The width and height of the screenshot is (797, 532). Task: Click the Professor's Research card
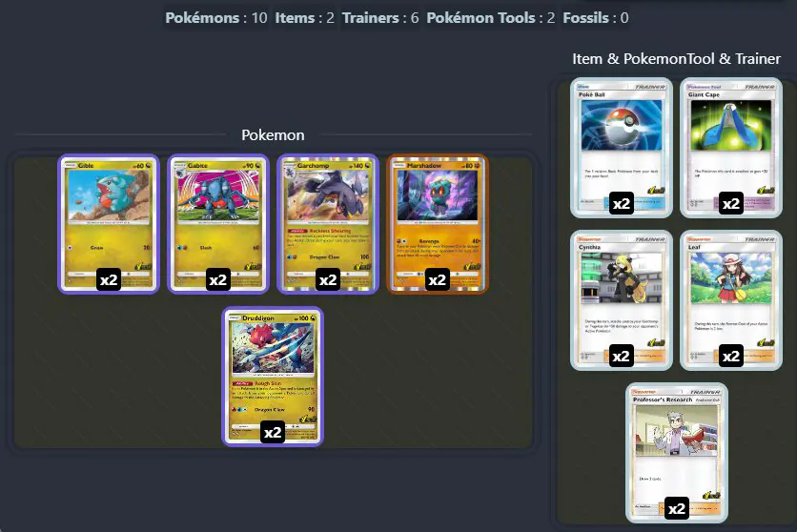coord(677,453)
